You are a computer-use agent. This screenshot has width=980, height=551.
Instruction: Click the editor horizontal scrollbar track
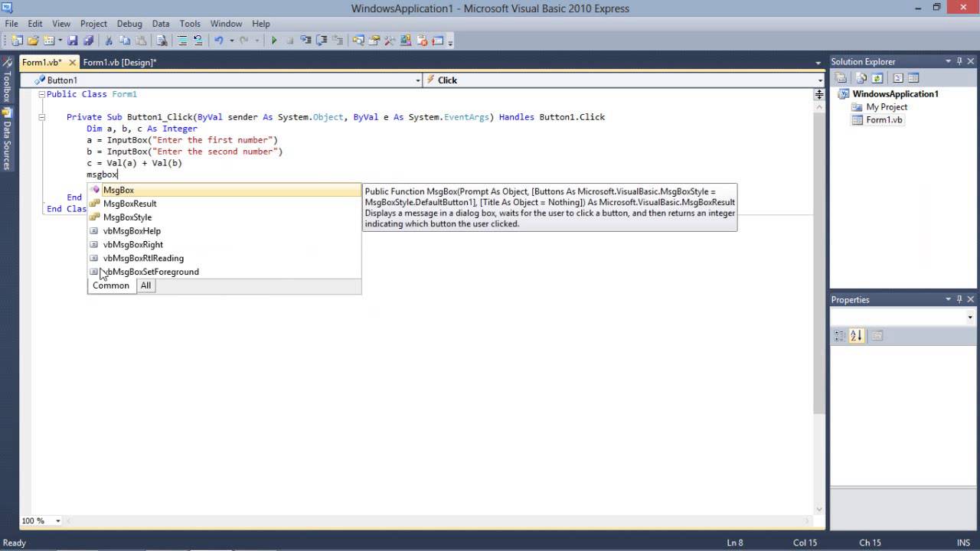pyautogui.click(x=436, y=521)
